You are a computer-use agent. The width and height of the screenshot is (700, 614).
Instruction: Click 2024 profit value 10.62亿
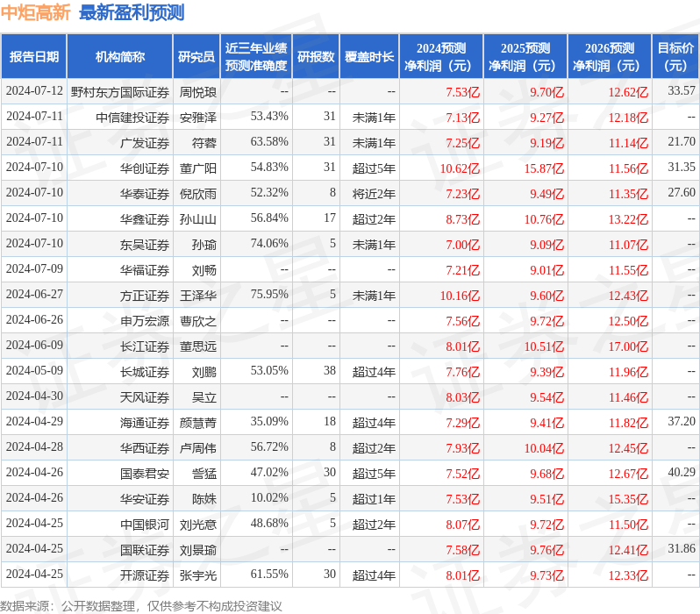(x=460, y=168)
